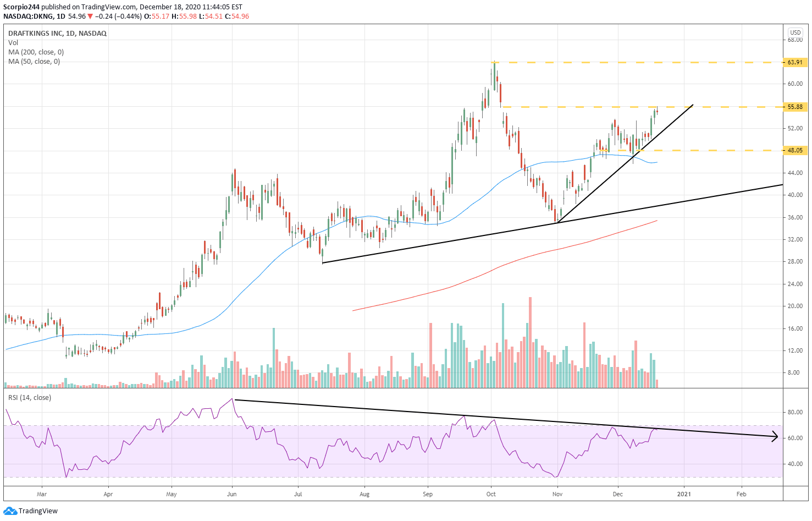The width and height of the screenshot is (812, 521).
Task: Click the 36.00 price axis label
Action: tap(795, 218)
